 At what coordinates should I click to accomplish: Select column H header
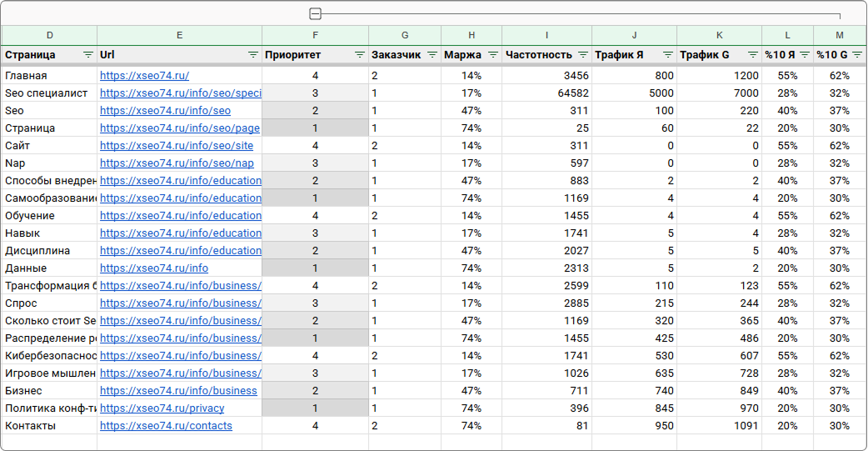coord(471,36)
